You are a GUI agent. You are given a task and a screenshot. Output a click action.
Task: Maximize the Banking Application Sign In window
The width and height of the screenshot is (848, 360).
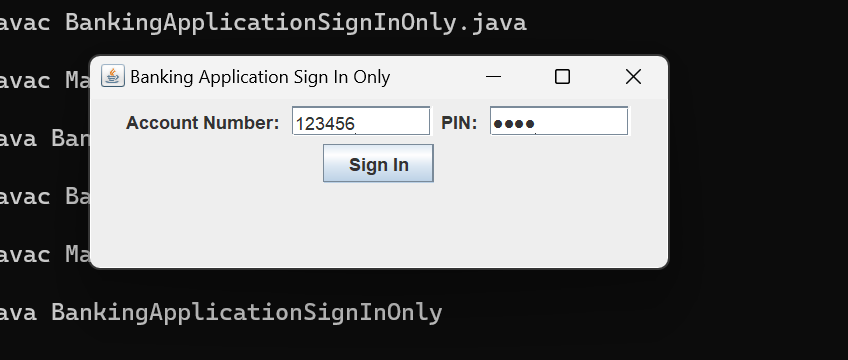562,77
